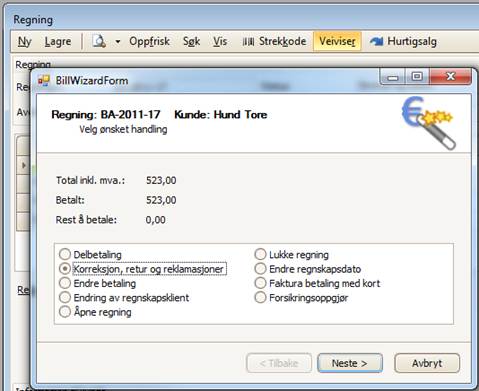Click the Regning window title text
The image size is (479, 391).
33,20
